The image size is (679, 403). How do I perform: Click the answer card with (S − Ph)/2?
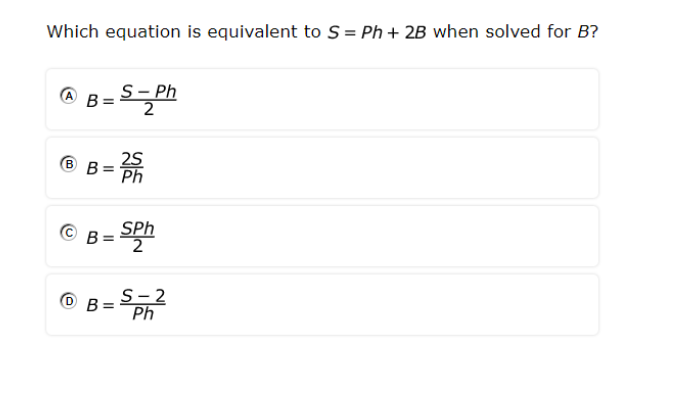(x=380, y=99)
